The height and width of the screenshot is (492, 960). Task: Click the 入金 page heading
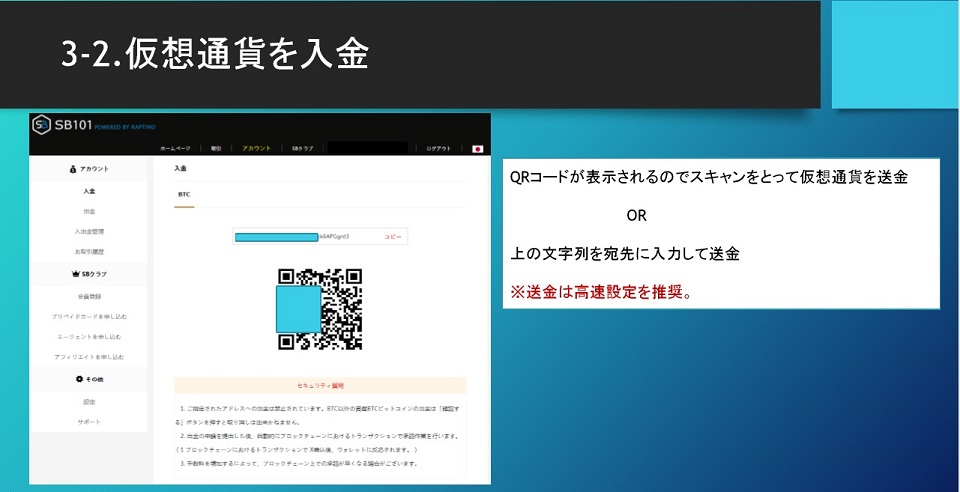coord(180,168)
